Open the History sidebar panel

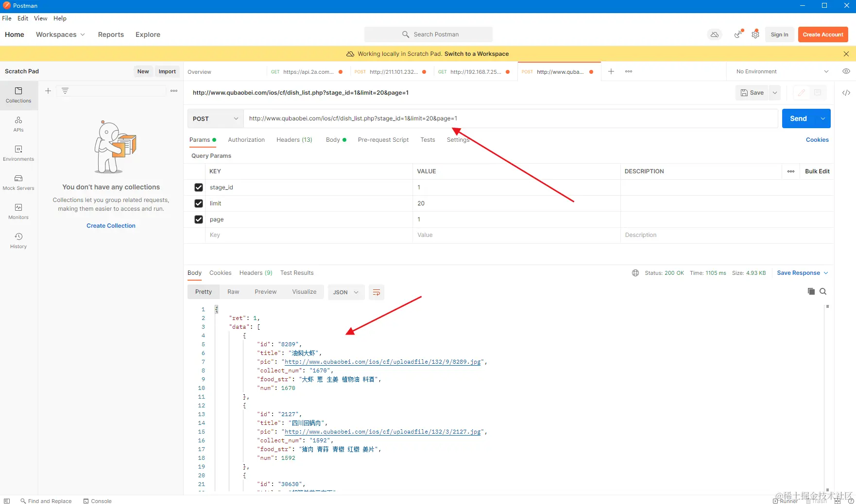coord(18,241)
